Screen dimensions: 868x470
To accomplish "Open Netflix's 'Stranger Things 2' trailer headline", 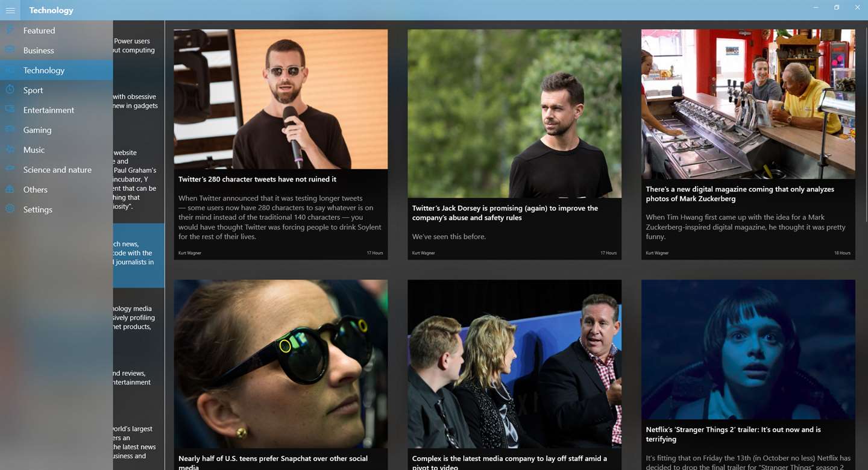I will [734, 434].
